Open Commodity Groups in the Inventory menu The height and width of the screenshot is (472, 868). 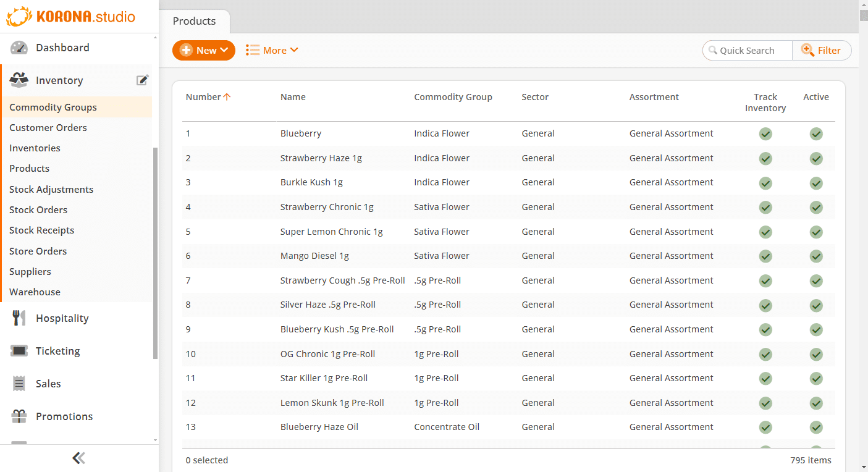[53, 107]
